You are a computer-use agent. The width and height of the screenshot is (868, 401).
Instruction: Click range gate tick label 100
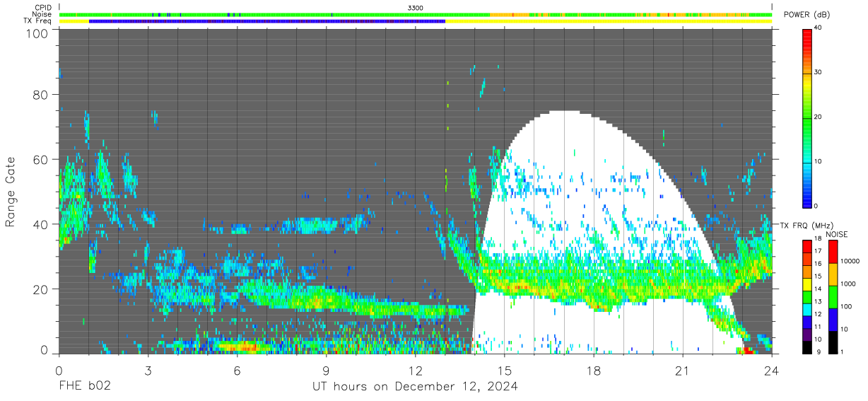[37, 33]
